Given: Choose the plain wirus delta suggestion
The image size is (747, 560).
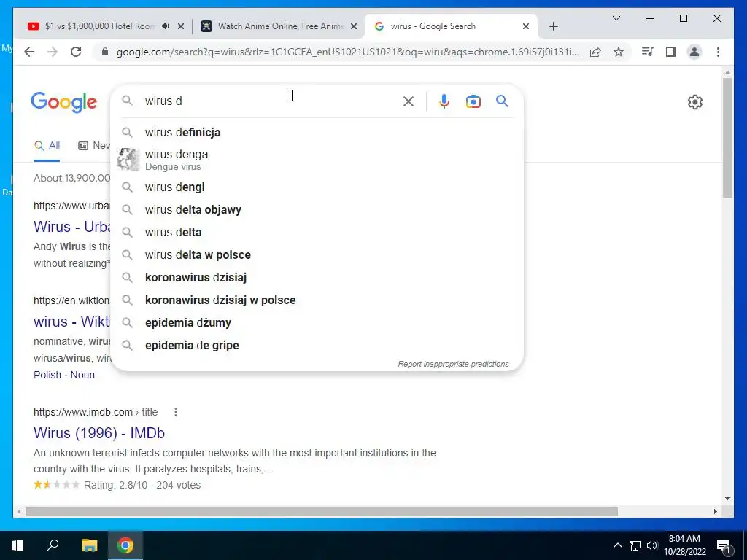Looking at the screenshot, I should click(317, 233).
